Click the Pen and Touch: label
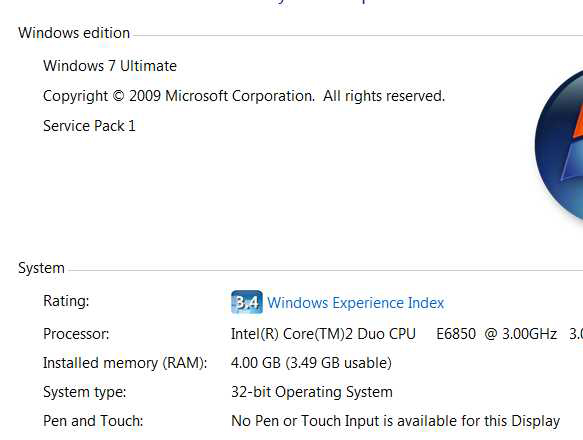This screenshot has height=440, width=583. tap(93, 421)
